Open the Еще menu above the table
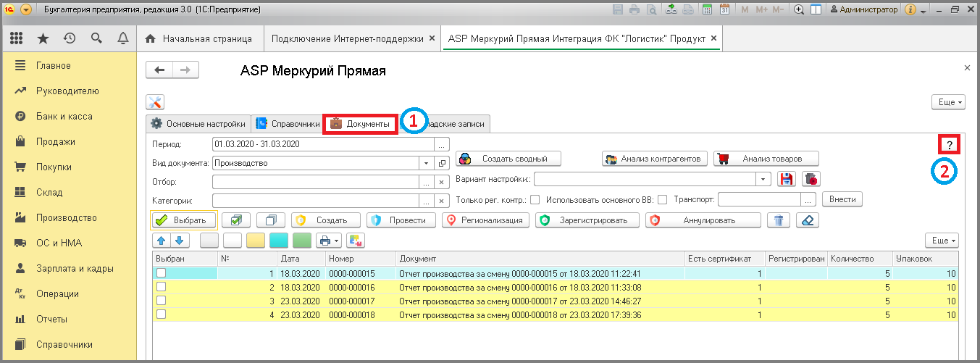The width and height of the screenshot is (980, 363). [942, 240]
